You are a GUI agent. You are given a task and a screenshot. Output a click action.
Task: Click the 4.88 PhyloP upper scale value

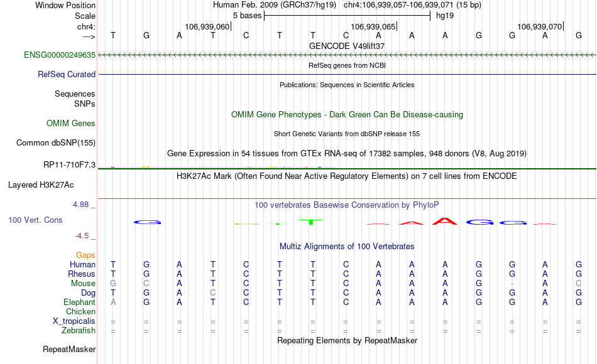(80, 205)
